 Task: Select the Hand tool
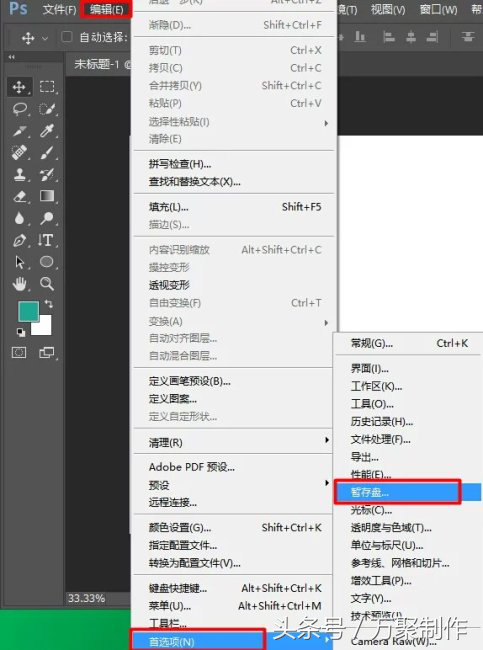[x=19, y=284]
